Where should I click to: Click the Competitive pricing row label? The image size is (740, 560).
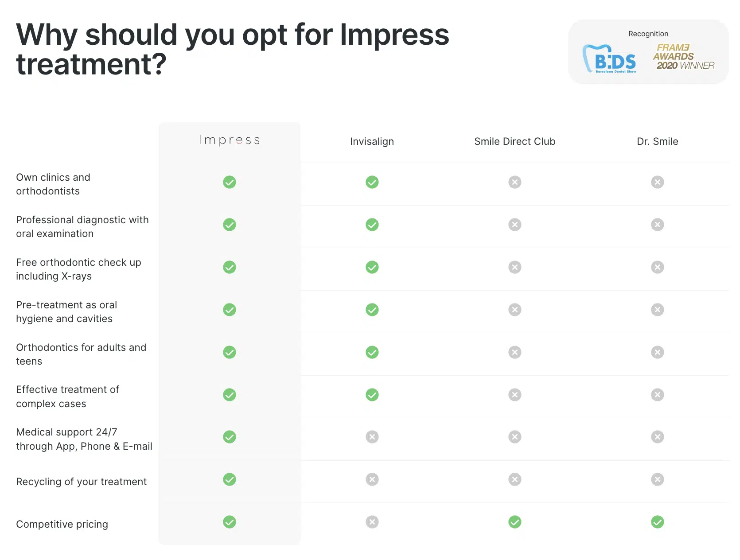(x=62, y=524)
